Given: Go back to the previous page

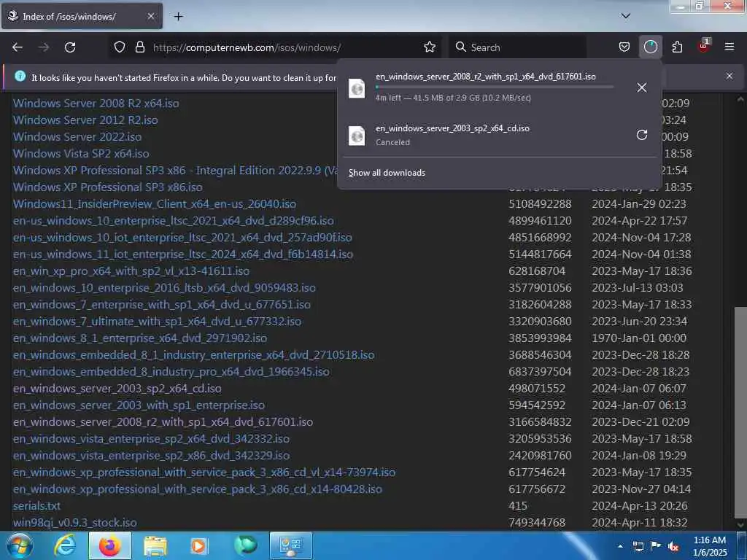Looking at the screenshot, I should pos(18,47).
